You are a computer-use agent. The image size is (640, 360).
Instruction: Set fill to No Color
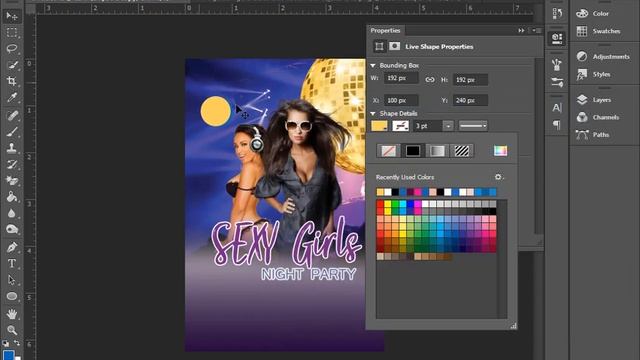[x=388, y=151]
